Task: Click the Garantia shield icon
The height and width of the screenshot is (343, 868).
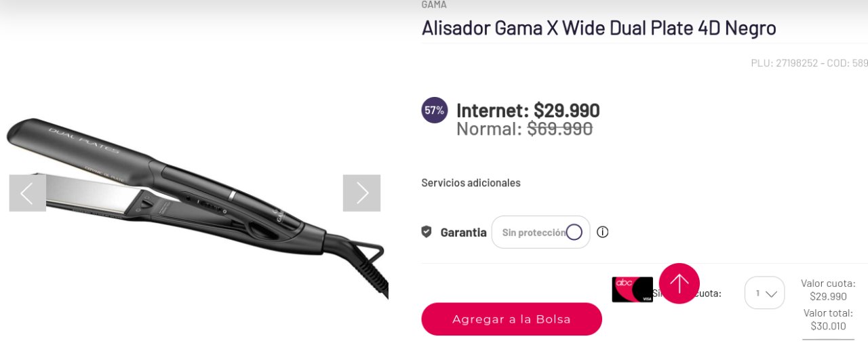Action: (427, 232)
